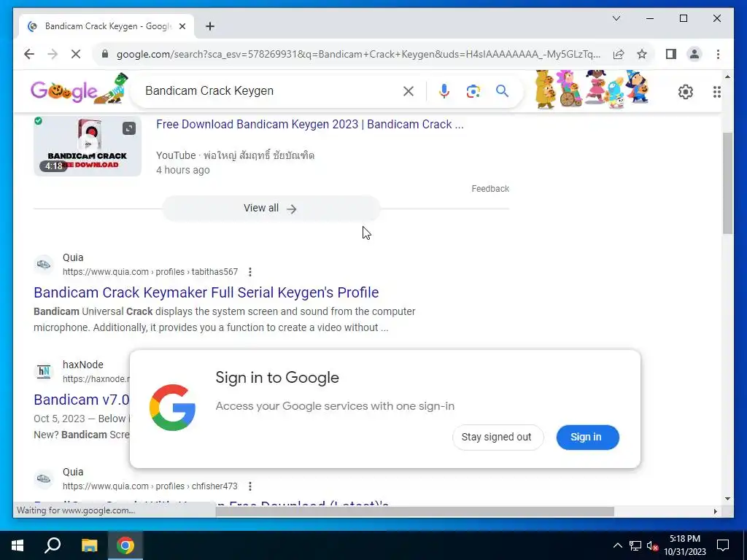Open the Windows Start menu

[18, 545]
